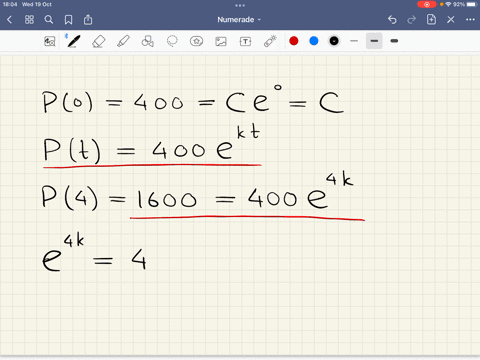This screenshot has height=360, width=480.
Task: Undo the last stroke
Action: coord(392,20)
